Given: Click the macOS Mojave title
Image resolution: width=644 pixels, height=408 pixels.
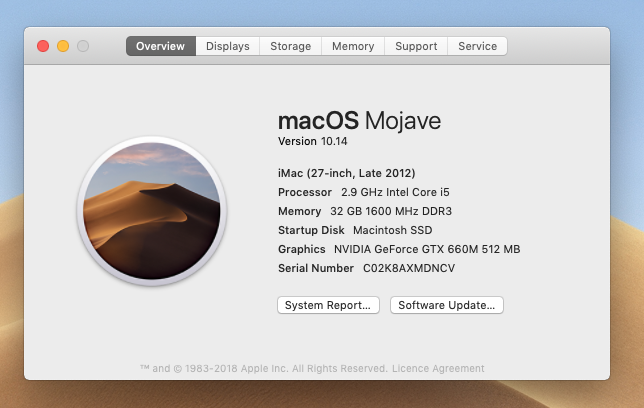Looking at the screenshot, I should click(359, 121).
